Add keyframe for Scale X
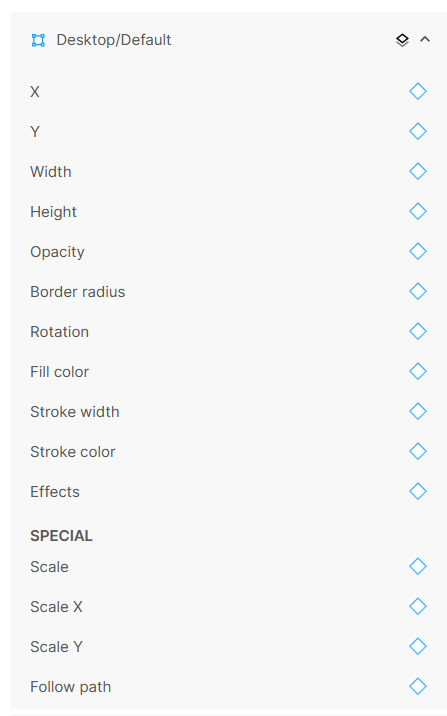The image size is (447, 716). point(418,606)
